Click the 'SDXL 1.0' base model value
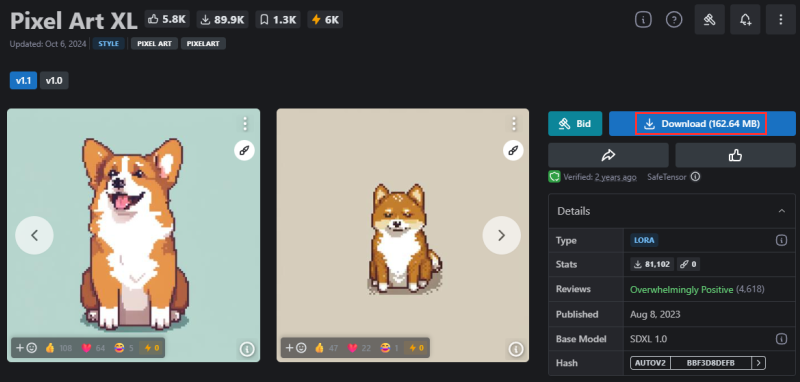Screen dimensions: 800x382 pos(648,339)
